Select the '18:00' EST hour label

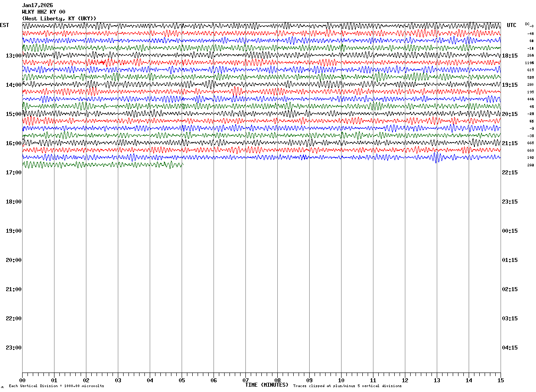click(x=14, y=202)
